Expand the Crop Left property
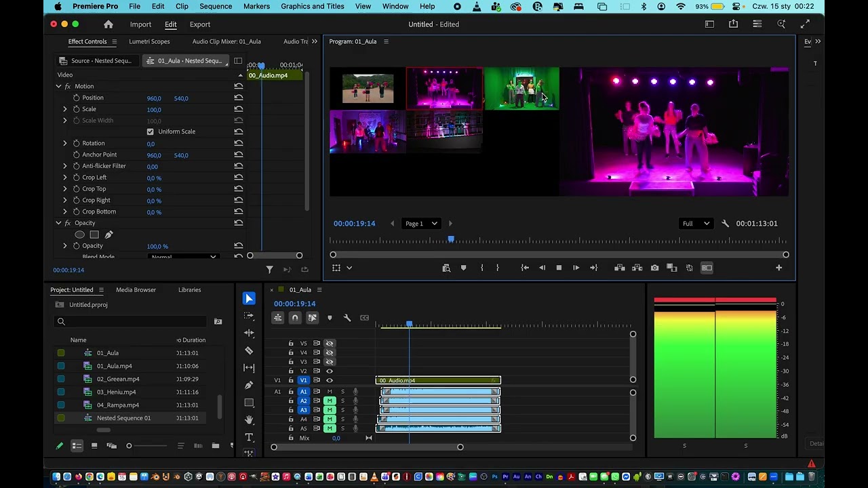Image resolution: width=868 pixels, height=488 pixels. pyautogui.click(x=65, y=178)
